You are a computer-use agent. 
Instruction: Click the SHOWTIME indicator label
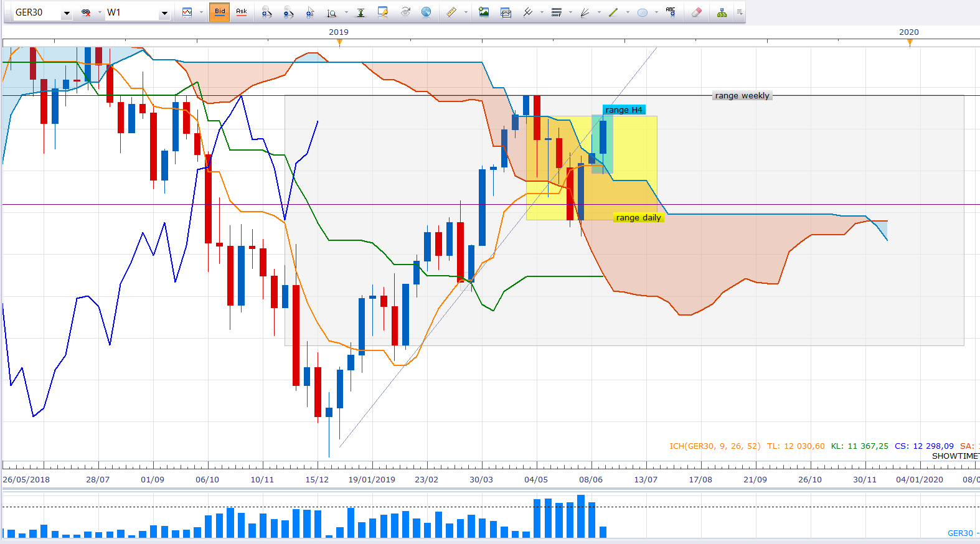click(955, 456)
